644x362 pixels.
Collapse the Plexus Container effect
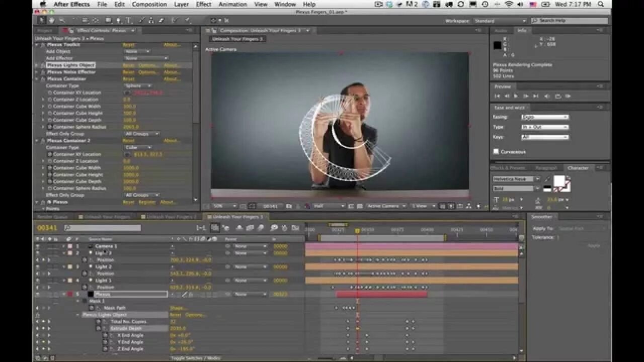pos(37,79)
